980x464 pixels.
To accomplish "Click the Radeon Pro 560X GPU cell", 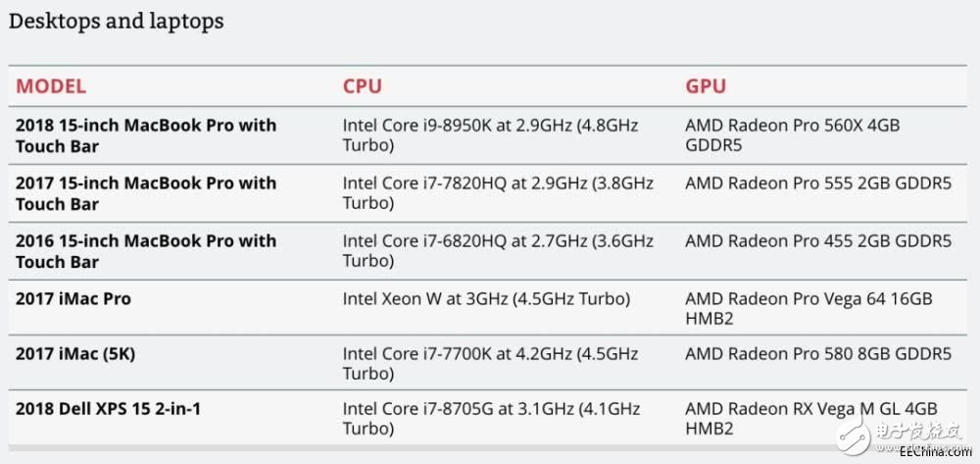I will point(792,135).
